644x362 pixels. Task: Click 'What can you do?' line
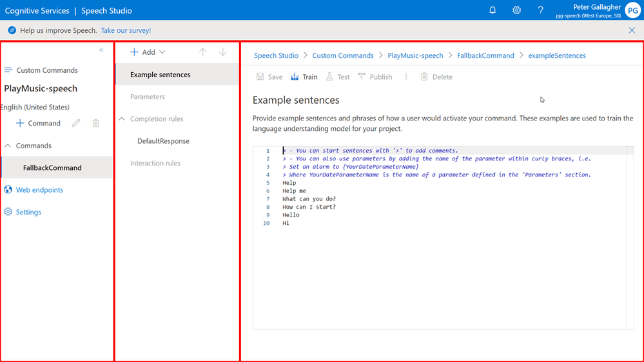(x=309, y=199)
